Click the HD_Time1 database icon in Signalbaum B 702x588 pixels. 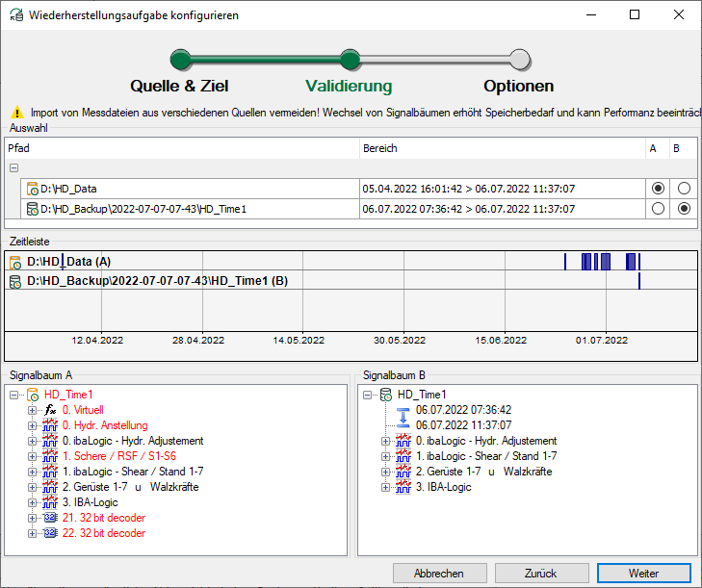click(x=385, y=395)
